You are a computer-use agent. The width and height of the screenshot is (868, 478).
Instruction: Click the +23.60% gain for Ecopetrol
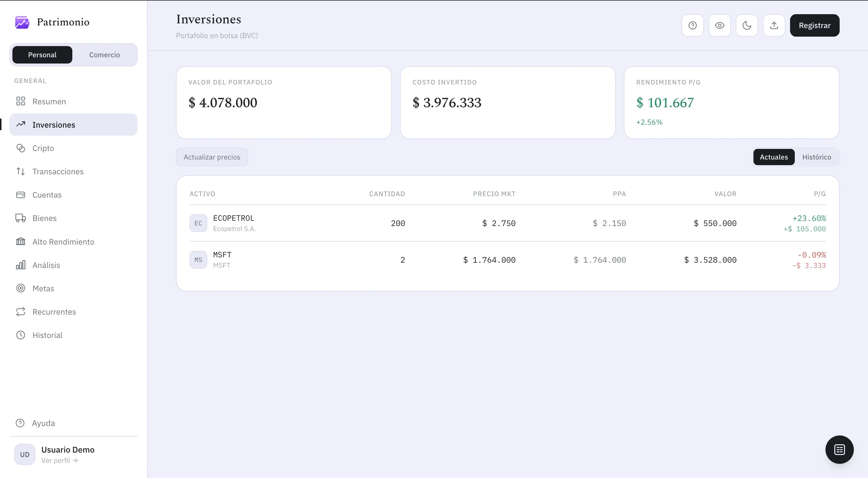coord(809,218)
